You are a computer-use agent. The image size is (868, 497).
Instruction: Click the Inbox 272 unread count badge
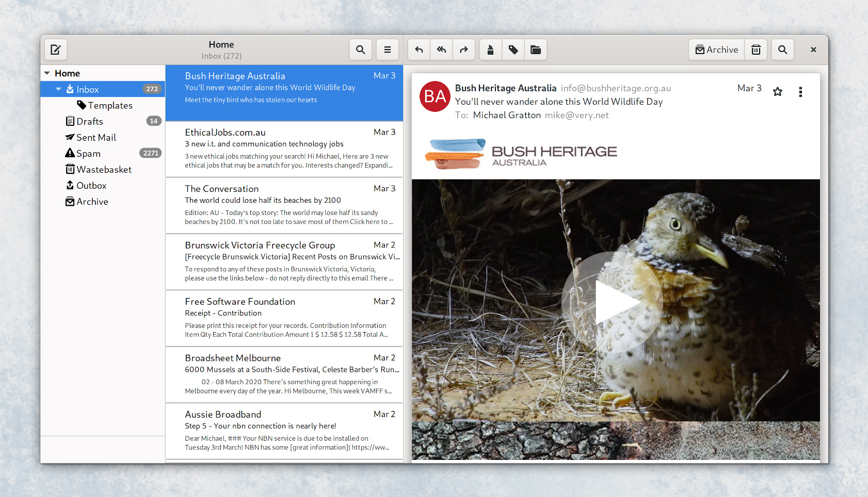point(152,89)
